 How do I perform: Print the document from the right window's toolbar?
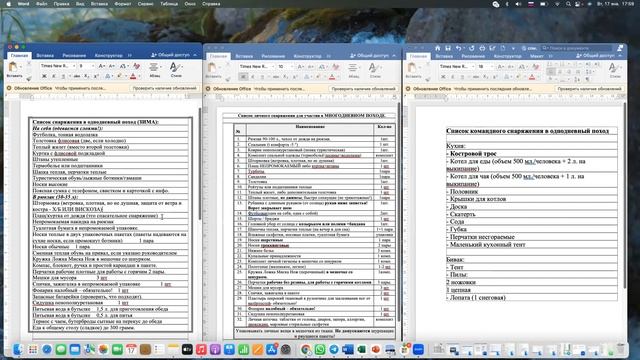[482, 48]
